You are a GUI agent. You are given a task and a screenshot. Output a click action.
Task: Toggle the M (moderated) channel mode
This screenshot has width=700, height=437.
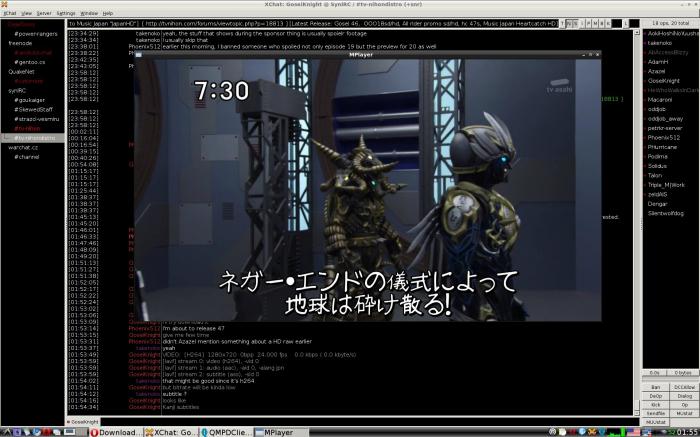(x=596, y=23)
